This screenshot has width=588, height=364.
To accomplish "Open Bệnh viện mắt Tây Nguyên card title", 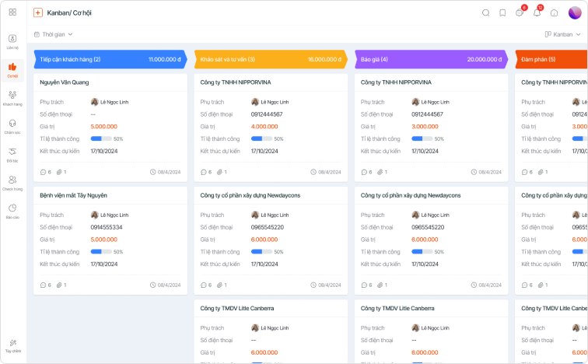I will point(73,195).
